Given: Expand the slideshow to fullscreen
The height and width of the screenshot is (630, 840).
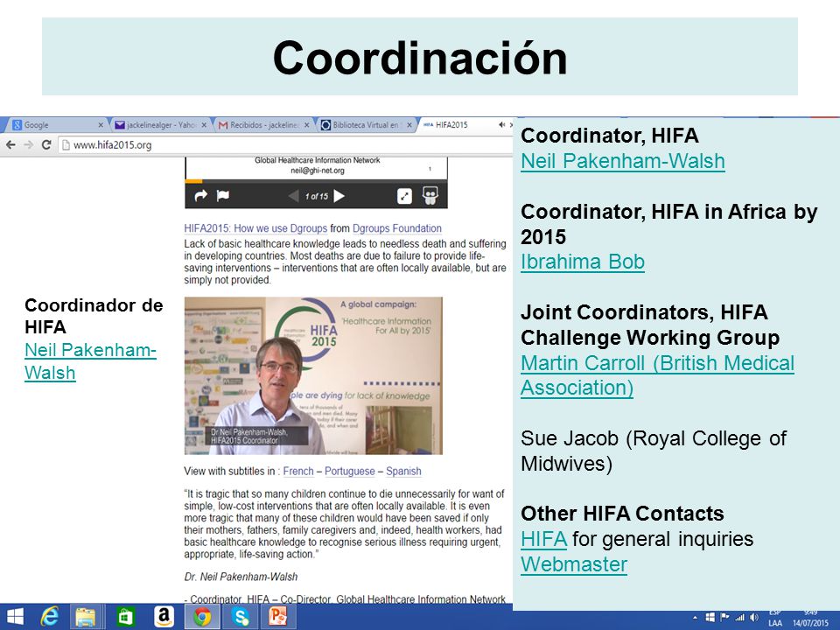Looking at the screenshot, I should (x=404, y=196).
